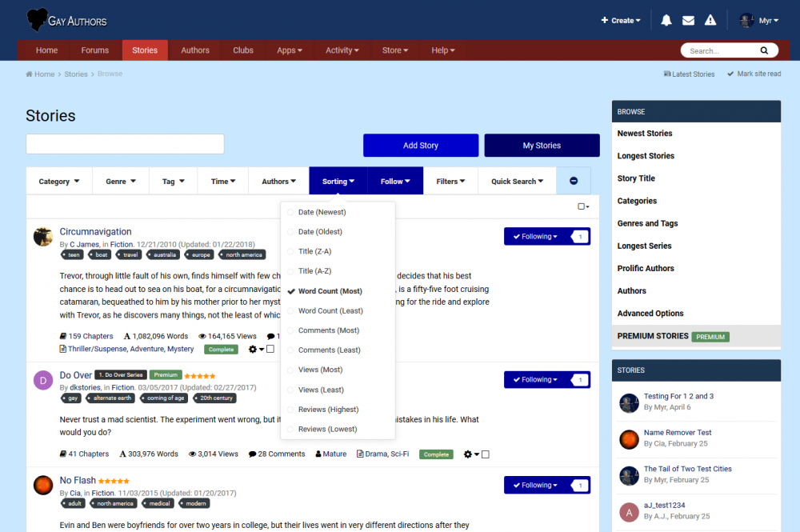This screenshot has width=800, height=532.
Task: Open the Longest Series link
Action: pyautogui.click(x=645, y=246)
